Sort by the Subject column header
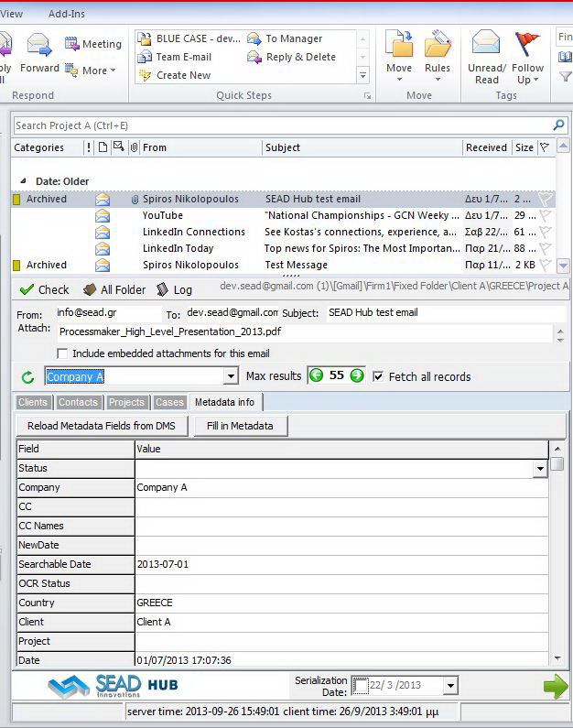The width and height of the screenshot is (573, 728). 283,147
